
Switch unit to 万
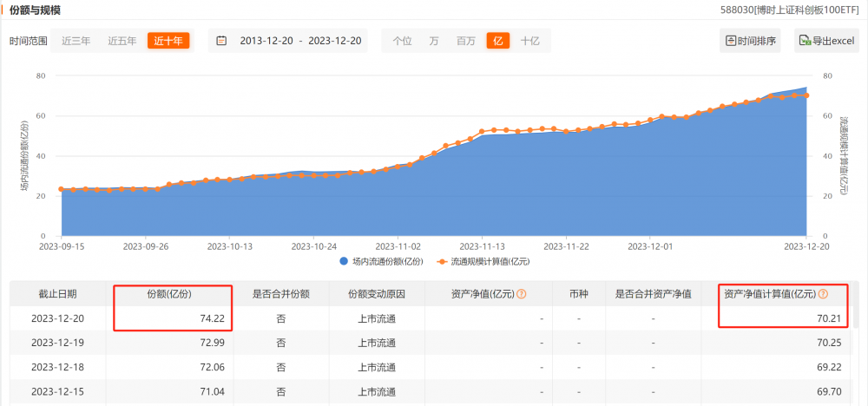tap(433, 41)
